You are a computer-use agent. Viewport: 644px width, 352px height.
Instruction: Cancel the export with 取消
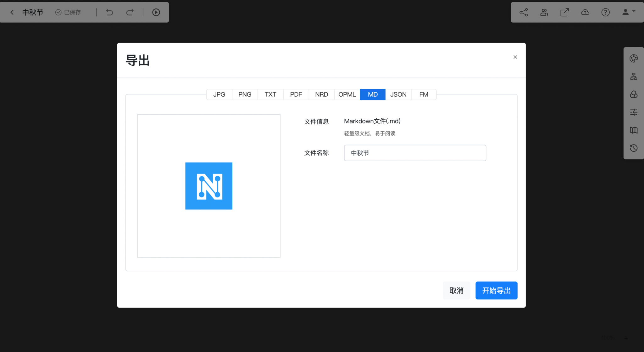point(456,290)
